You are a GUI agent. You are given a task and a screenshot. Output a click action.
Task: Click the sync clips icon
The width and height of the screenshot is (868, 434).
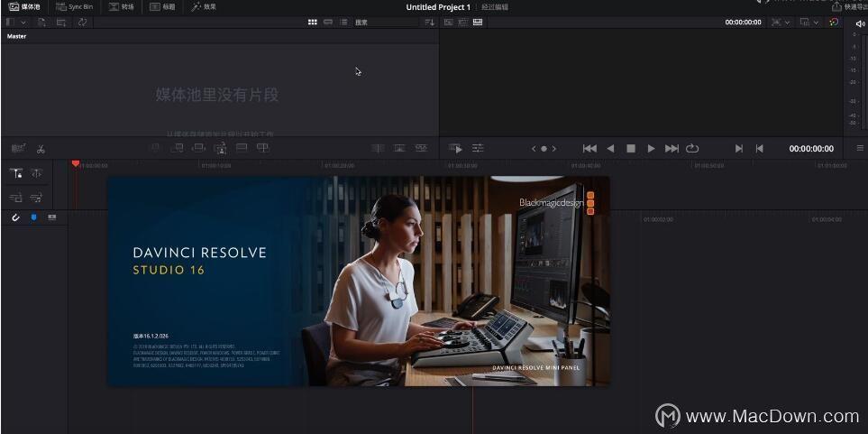point(82,23)
